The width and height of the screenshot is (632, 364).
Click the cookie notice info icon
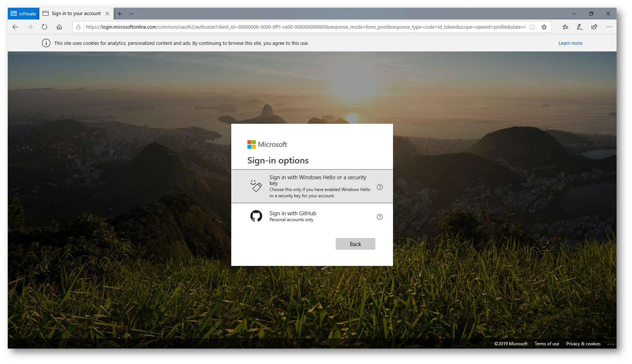tap(46, 43)
